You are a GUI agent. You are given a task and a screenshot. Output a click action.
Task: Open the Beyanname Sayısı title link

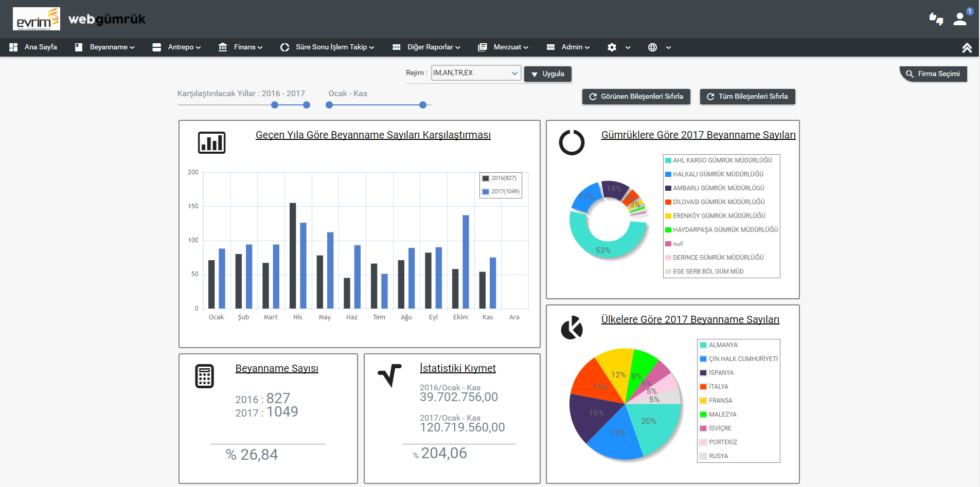click(277, 368)
